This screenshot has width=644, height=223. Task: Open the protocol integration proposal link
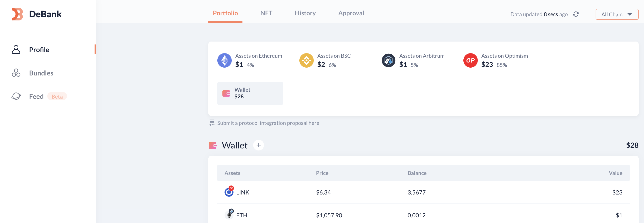(x=268, y=123)
